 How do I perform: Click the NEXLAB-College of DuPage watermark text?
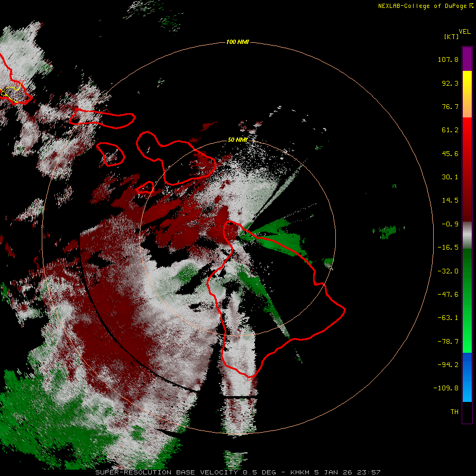click(x=425, y=6)
